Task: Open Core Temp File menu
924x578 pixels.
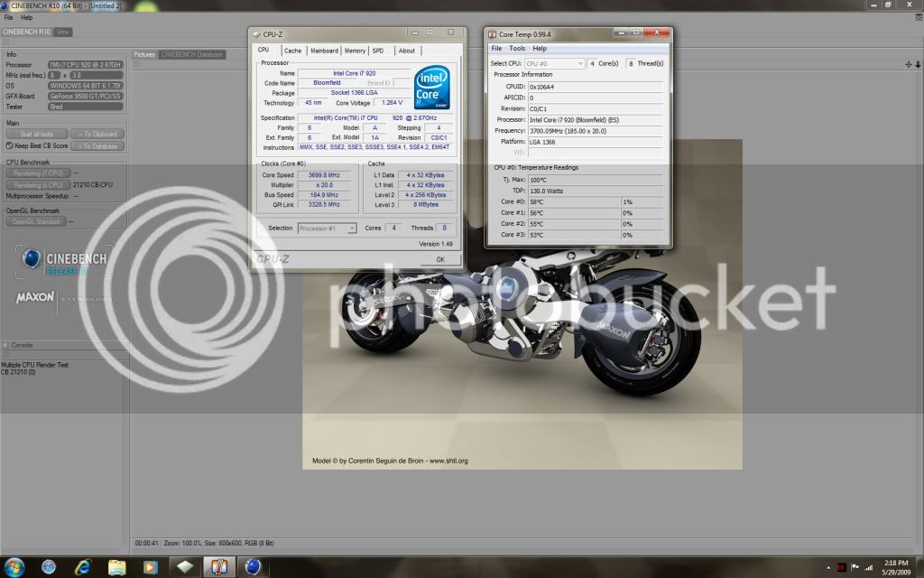Action: click(497, 49)
